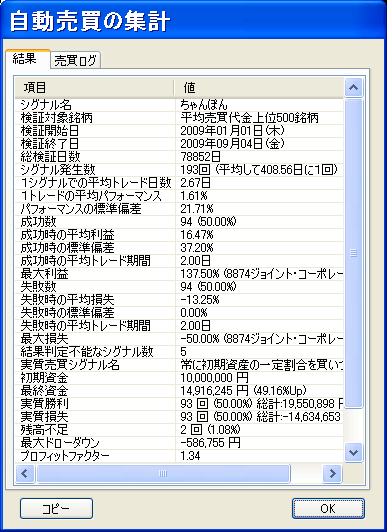The image size is (387, 532).
Task: Select the 成功時の標準偏差 row label
Action: (67, 248)
